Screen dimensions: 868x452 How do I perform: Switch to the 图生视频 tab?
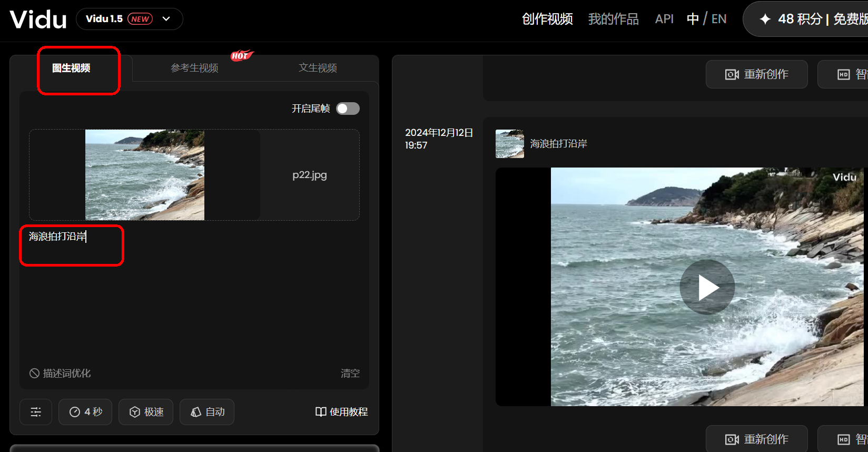click(x=71, y=68)
